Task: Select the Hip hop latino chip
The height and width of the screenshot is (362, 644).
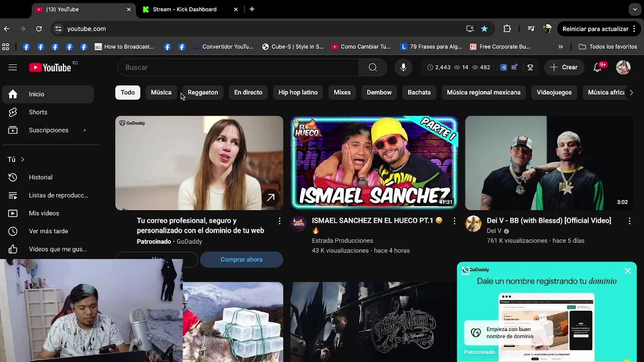Action: [x=298, y=93]
